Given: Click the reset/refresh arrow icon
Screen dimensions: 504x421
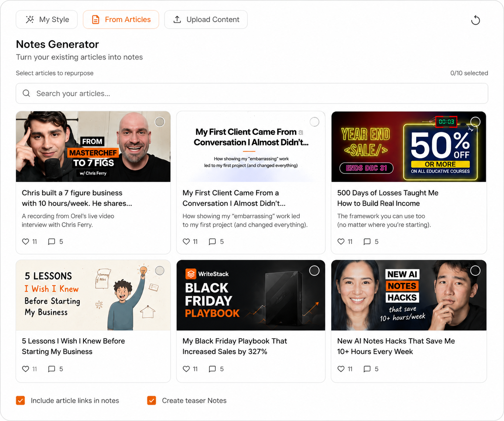Looking at the screenshot, I should click(x=476, y=20).
